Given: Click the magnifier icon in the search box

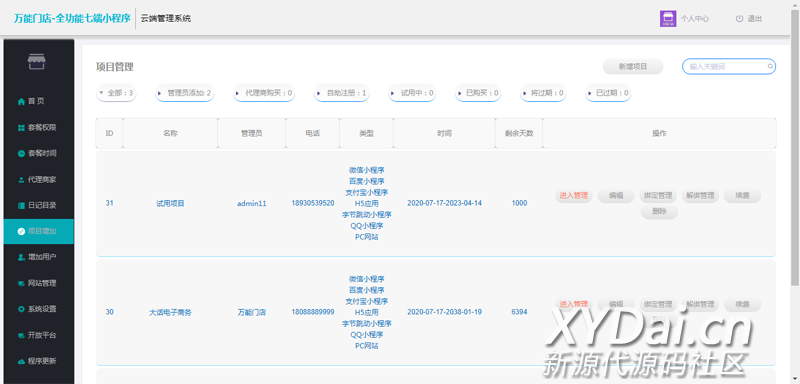Looking at the screenshot, I should (x=770, y=67).
